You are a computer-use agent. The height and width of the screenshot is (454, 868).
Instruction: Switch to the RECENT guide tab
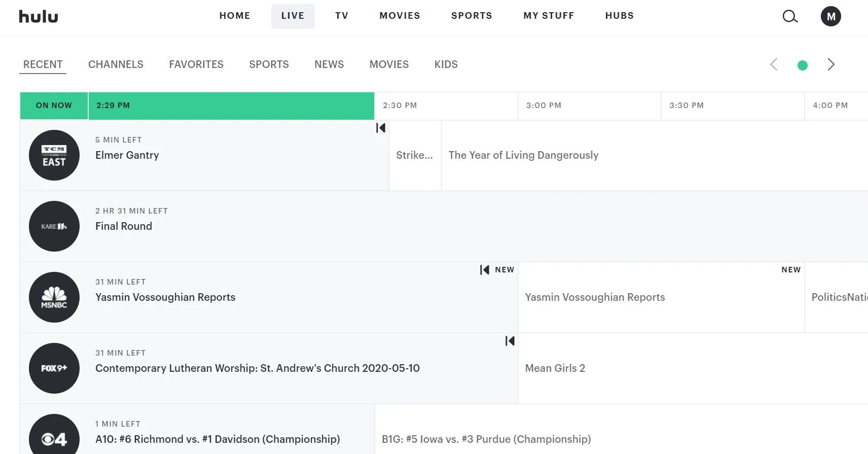43,64
